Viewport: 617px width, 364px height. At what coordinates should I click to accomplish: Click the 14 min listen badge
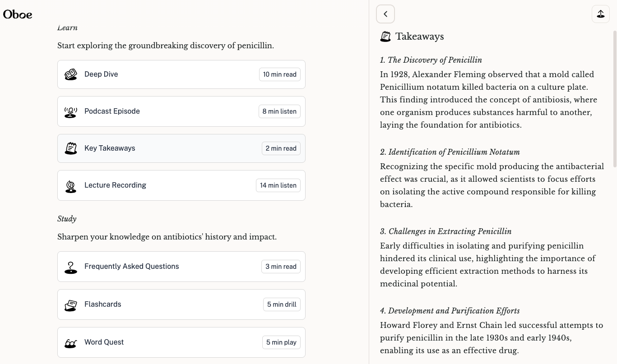click(x=278, y=185)
